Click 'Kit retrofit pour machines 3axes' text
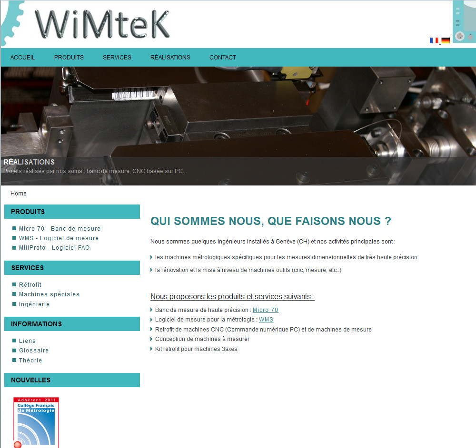Image resolution: width=476 pixels, height=448 pixels. click(x=196, y=349)
